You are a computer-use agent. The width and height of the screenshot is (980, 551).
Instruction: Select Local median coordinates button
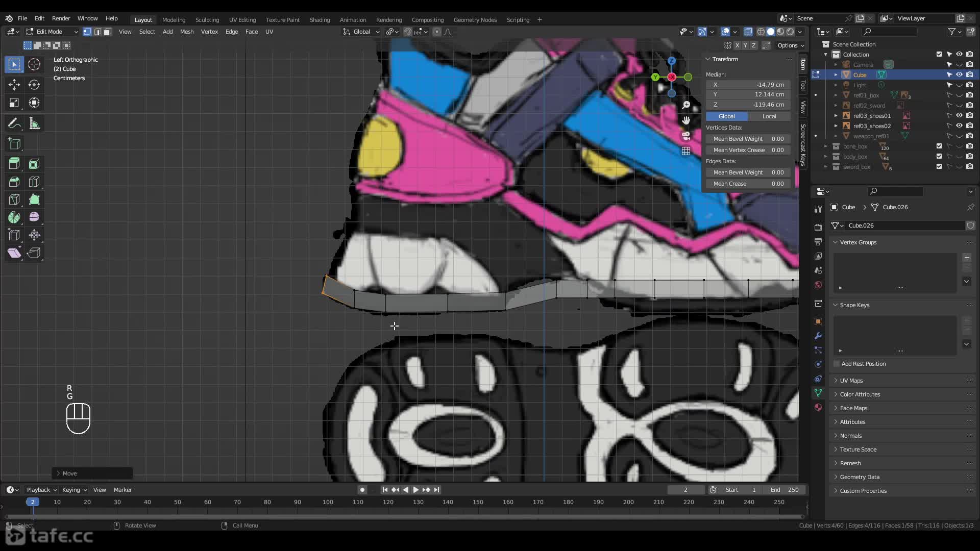[x=769, y=116]
